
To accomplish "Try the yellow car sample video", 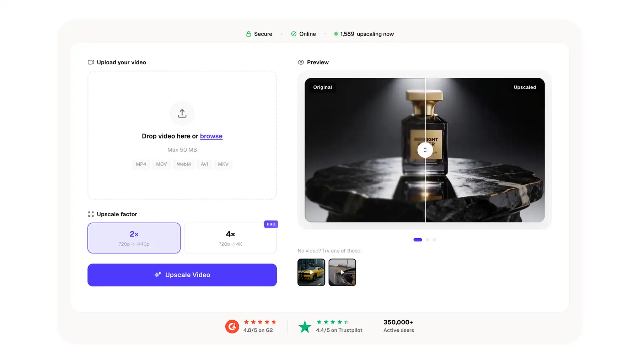I will tap(311, 272).
